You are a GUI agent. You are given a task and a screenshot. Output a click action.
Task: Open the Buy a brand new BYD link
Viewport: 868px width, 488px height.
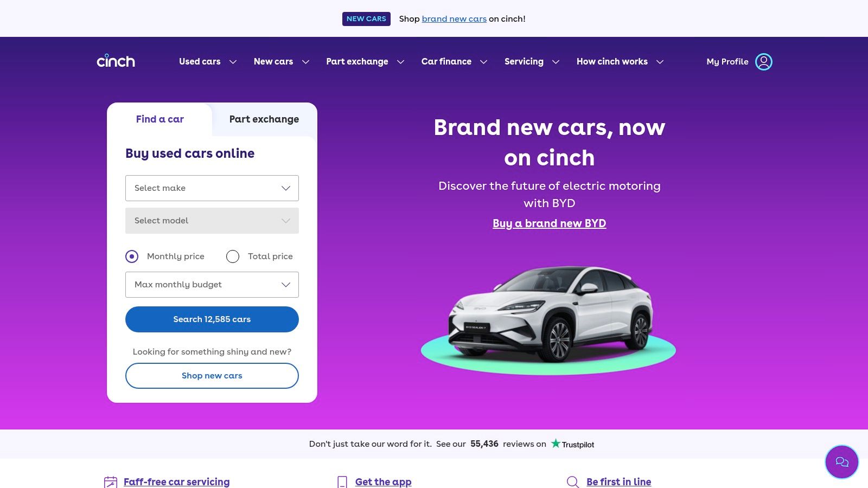tap(550, 223)
